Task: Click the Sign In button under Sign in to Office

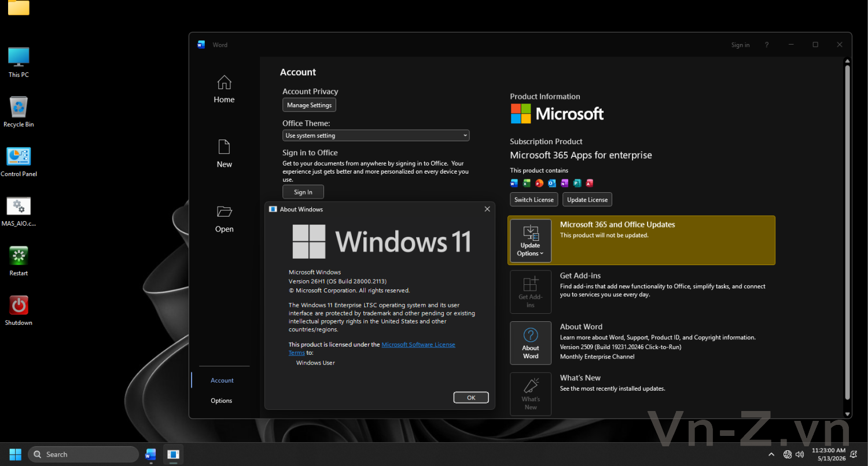Action: [303, 192]
